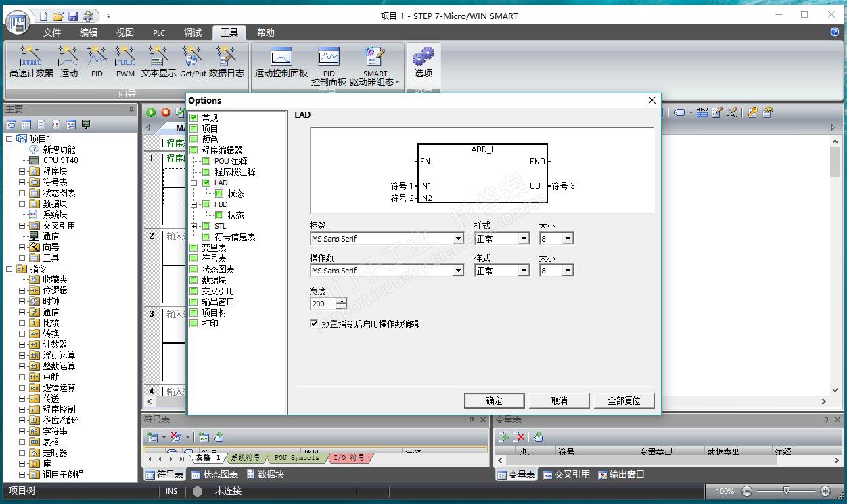This screenshot has height=504, width=847.
Task: Click the Delete row icon in variable table
Action: (x=518, y=437)
